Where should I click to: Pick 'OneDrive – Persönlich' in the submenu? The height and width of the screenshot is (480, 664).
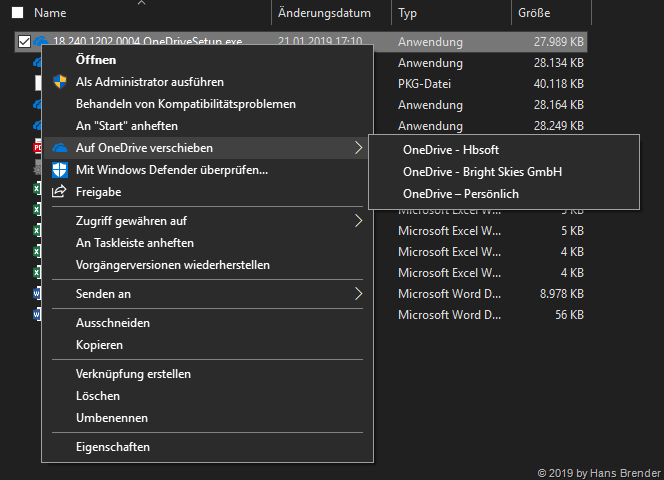pyautogui.click(x=460, y=193)
